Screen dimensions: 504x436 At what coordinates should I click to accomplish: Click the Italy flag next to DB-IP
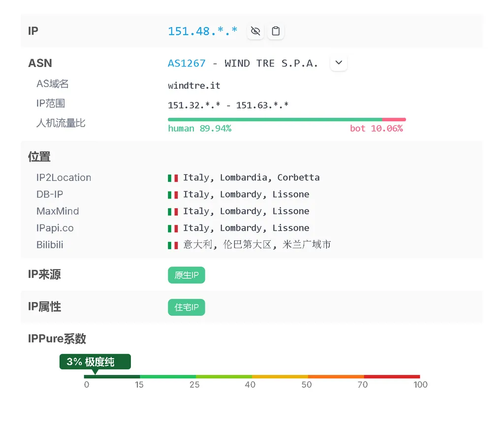point(173,194)
